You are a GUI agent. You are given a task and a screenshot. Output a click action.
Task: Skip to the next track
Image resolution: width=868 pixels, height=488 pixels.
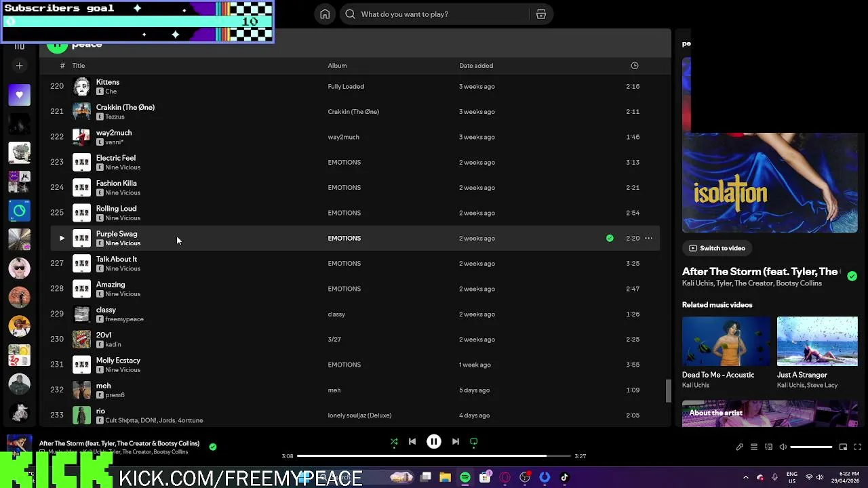(x=456, y=442)
